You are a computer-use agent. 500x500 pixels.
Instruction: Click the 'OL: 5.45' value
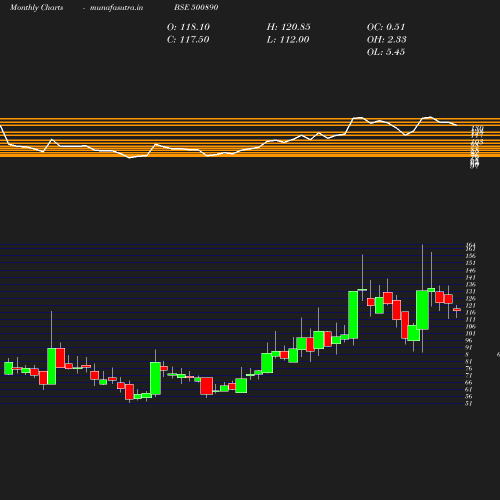click(386, 52)
